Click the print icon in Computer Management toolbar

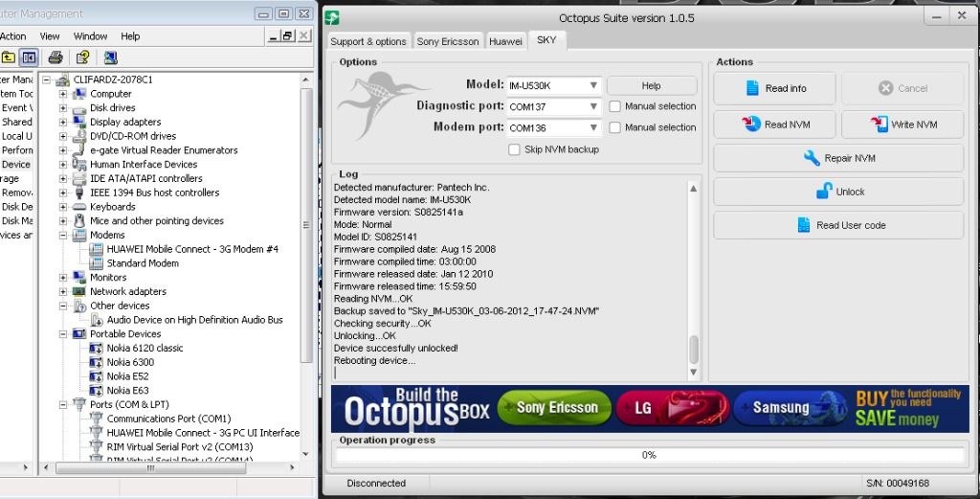click(x=56, y=57)
